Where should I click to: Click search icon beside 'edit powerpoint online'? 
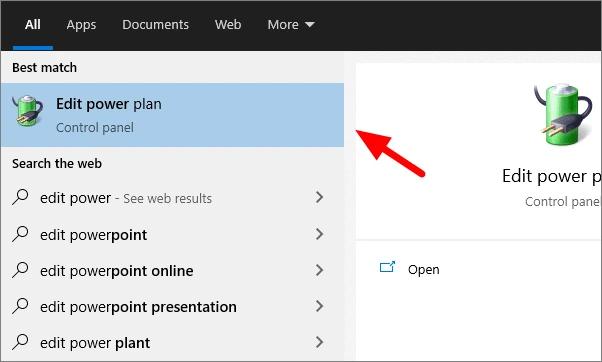coord(20,270)
